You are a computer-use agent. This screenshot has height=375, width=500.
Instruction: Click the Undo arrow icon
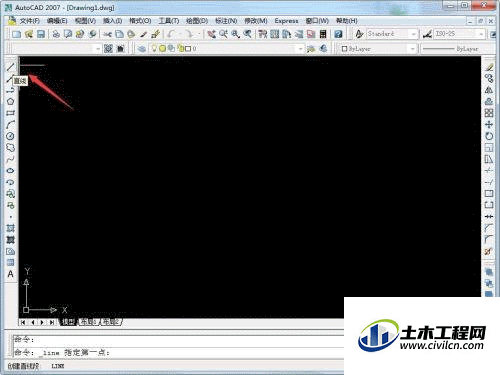point(172,34)
